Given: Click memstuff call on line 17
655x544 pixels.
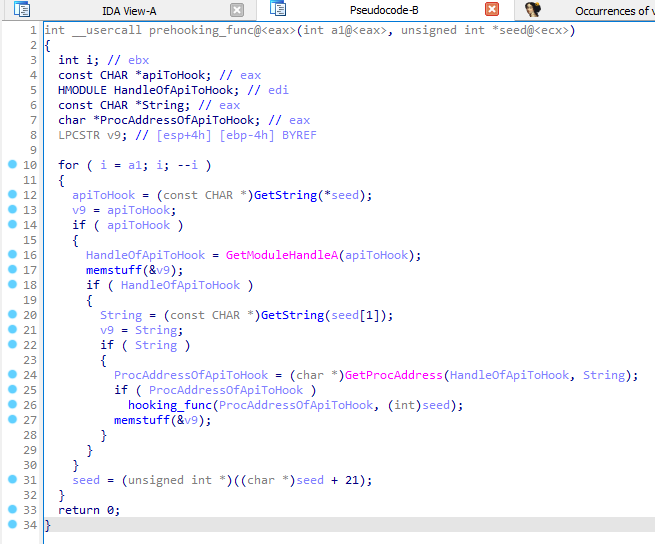Looking at the screenshot, I should click(114, 270).
